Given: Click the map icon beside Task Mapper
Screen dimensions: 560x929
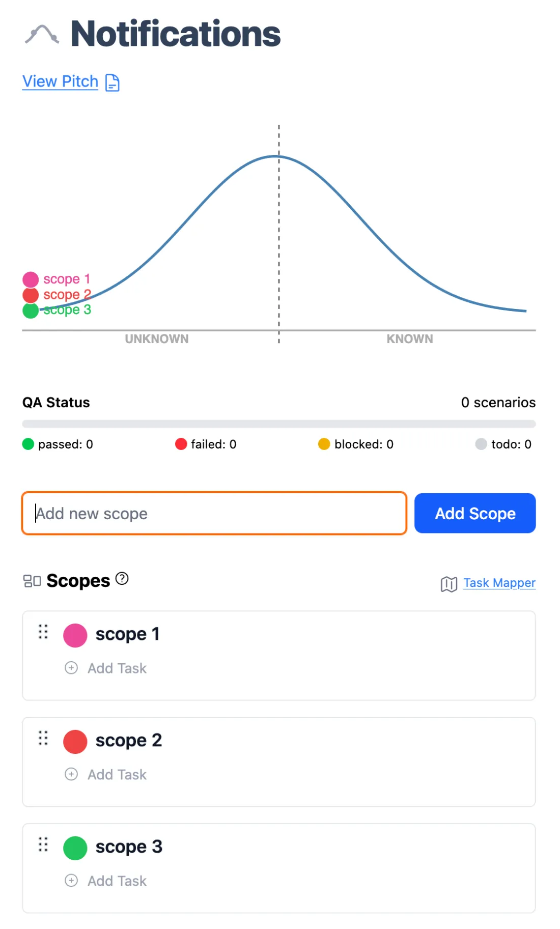Looking at the screenshot, I should tap(449, 584).
